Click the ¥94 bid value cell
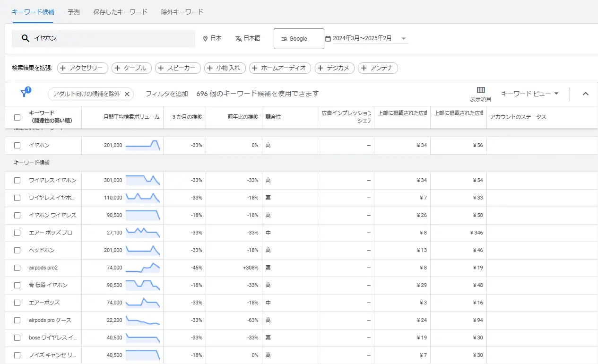 478,320
